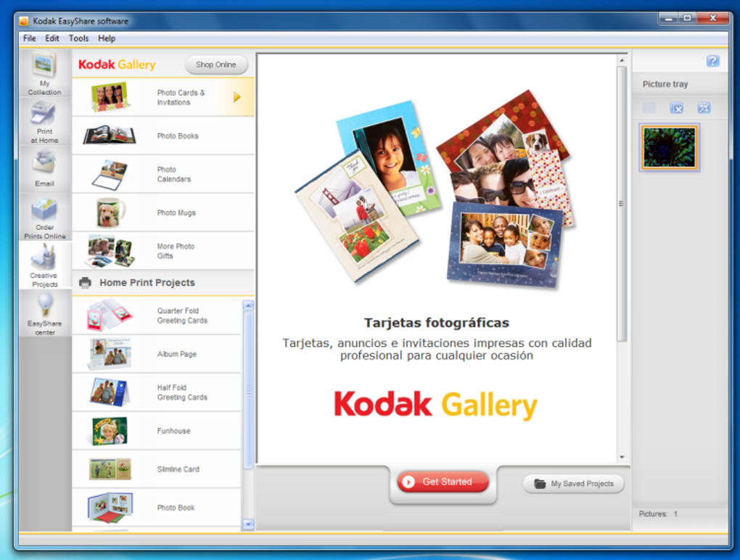Open the Tools menu
Image resolution: width=740 pixels, height=560 pixels.
pos(79,38)
